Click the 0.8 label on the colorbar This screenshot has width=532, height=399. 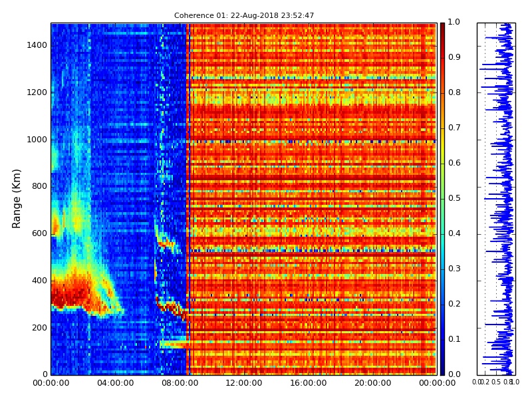(454, 92)
